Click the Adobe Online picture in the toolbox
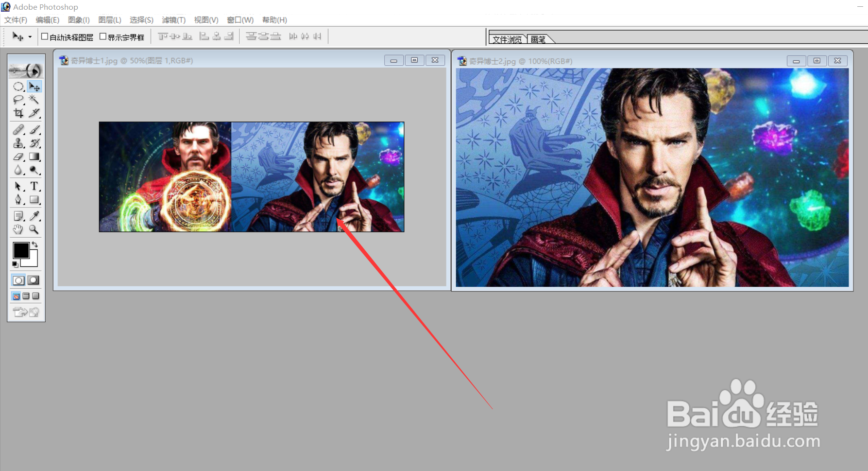 click(x=26, y=70)
